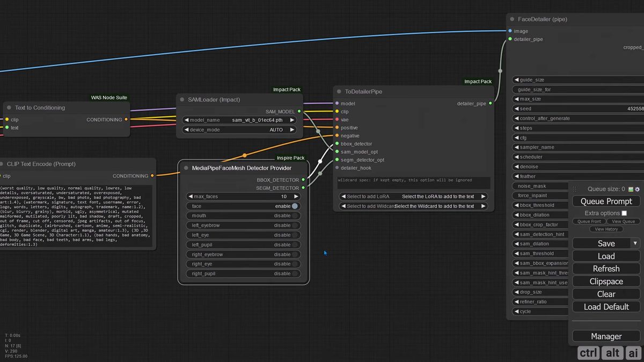Decrease max_faces with its left arrow

[189, 196]
